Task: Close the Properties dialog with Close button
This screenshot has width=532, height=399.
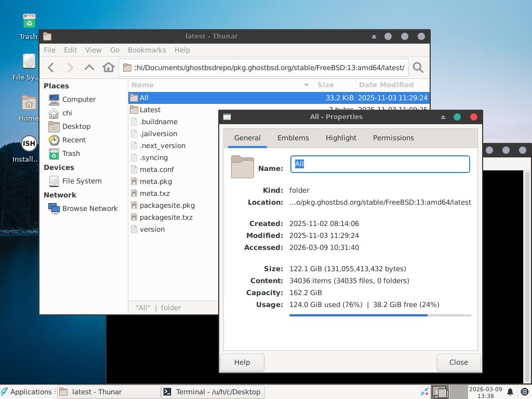Action: pyautogui.click(x=458, y=362)
